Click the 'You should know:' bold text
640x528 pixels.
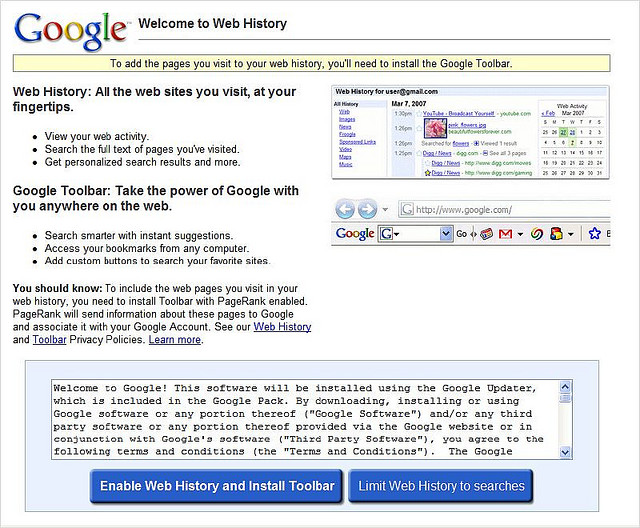(x=57, y=288)
